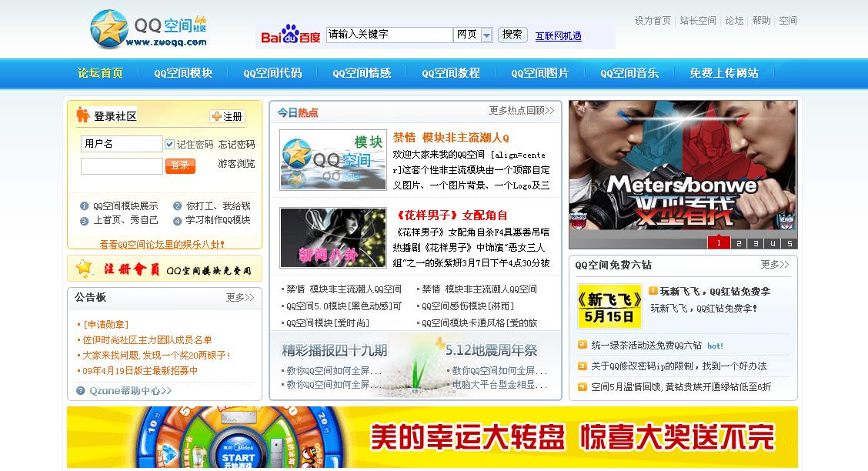The image size is (868, 471).
Task: Focus the Baidu keyword search field
Action: click(389, 35)
